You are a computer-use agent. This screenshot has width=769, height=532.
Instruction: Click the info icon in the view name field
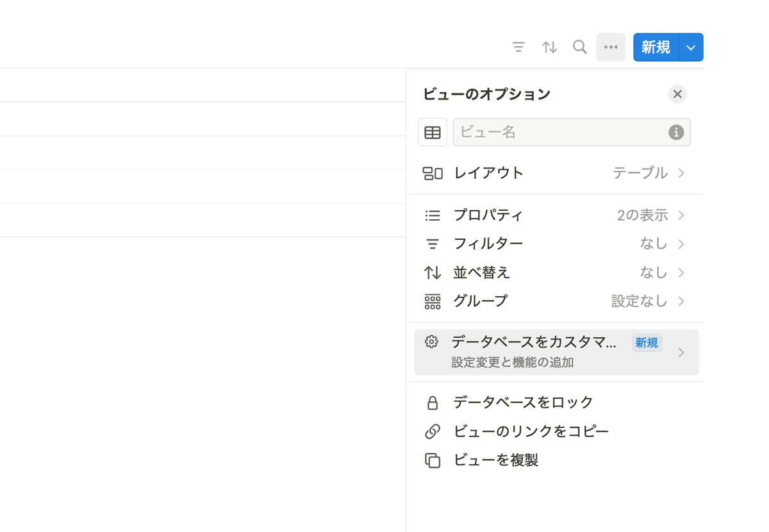[x=676, y=132]
